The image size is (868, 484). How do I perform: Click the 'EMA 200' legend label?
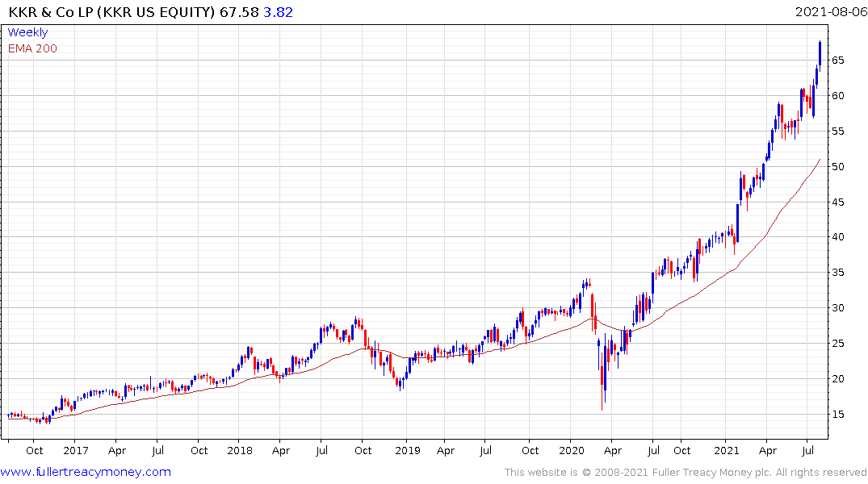pyautogui.click(x=32, y=48)
